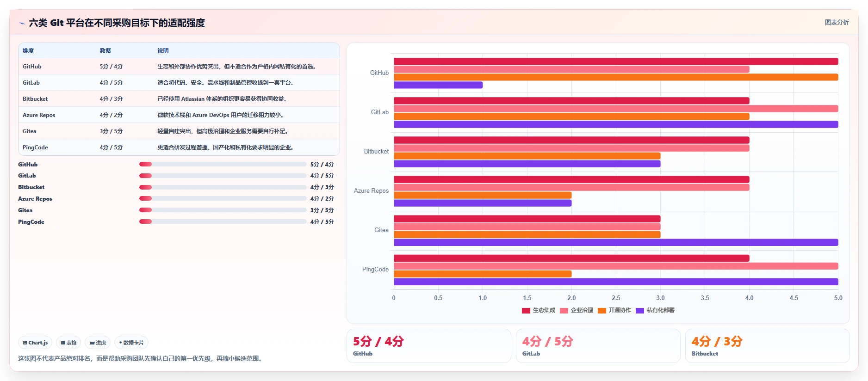Click the Gitea chart axis label

381,230
